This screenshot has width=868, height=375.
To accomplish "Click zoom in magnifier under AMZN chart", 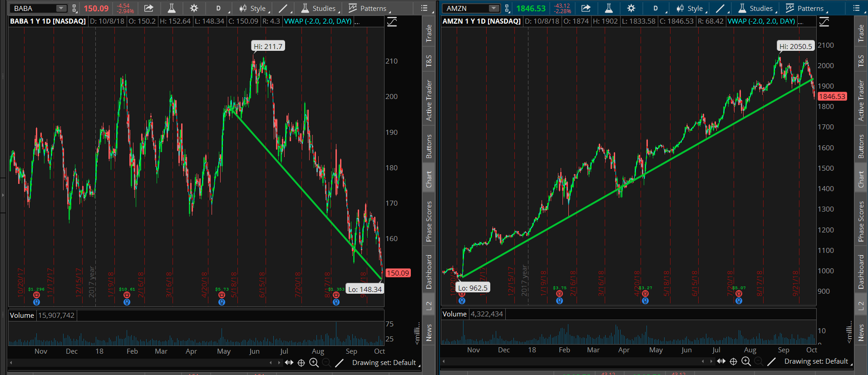I will point(746,361).
